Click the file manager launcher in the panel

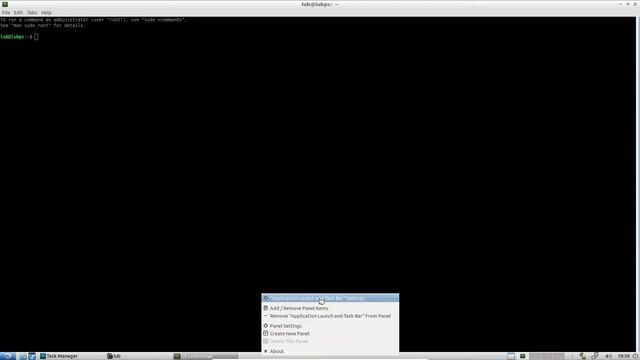[23, 356]
